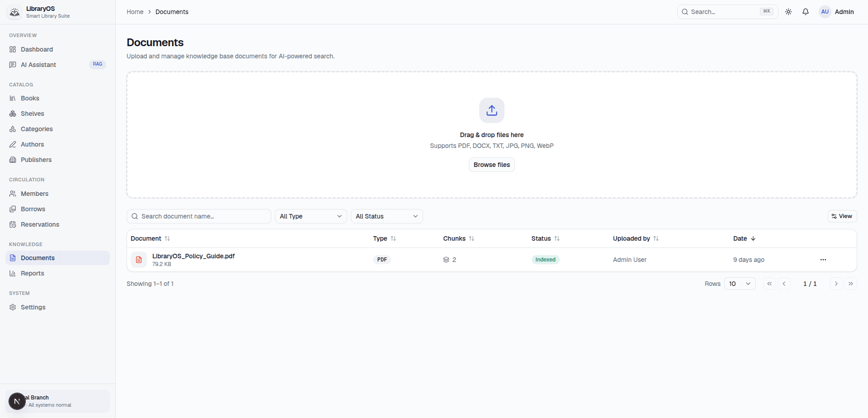Open Authors in the sidebar
Image resolution: width=868 pixels, height=418 pixels.
[x=58, y=144]
